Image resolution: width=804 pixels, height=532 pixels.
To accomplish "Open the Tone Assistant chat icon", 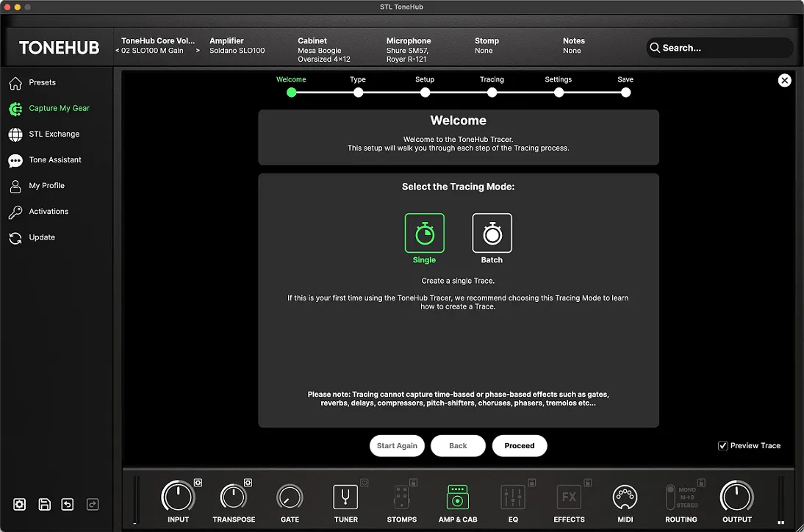I will point(15,160).
